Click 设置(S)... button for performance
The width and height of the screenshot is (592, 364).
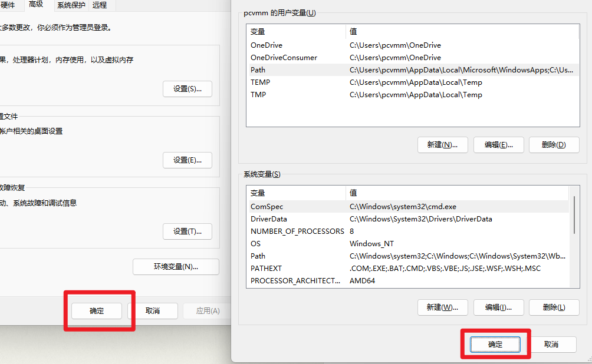[x=187, y=89]
